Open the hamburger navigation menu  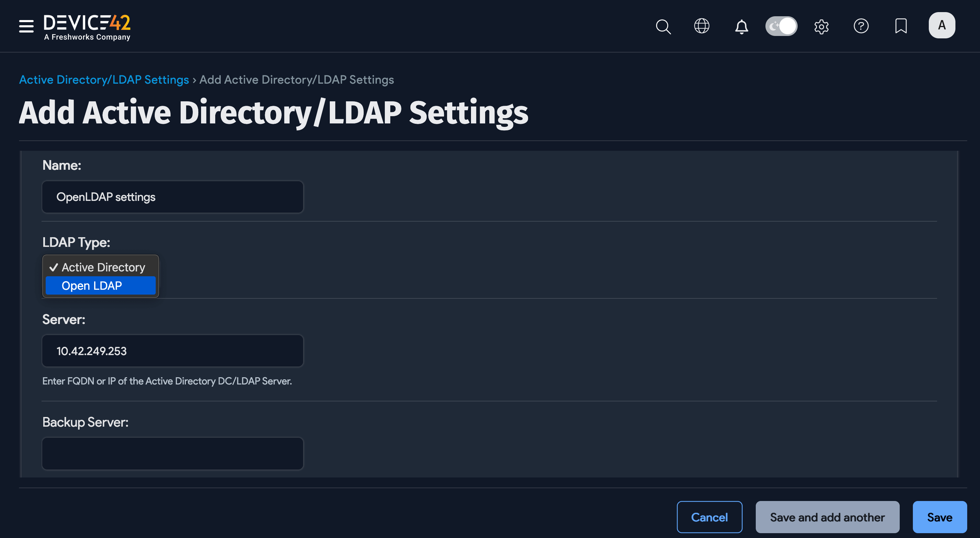[x=26, y=26]
